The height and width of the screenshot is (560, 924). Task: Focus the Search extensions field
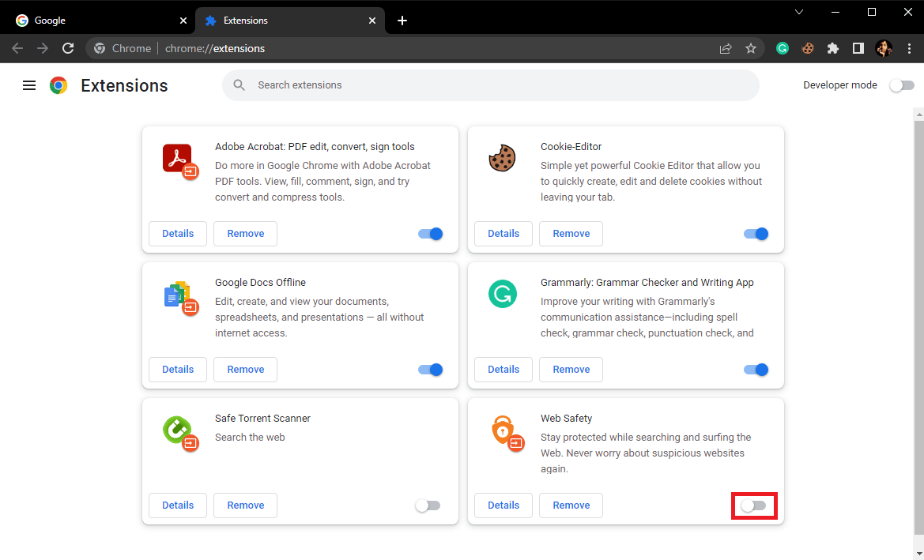coord(490,85)
